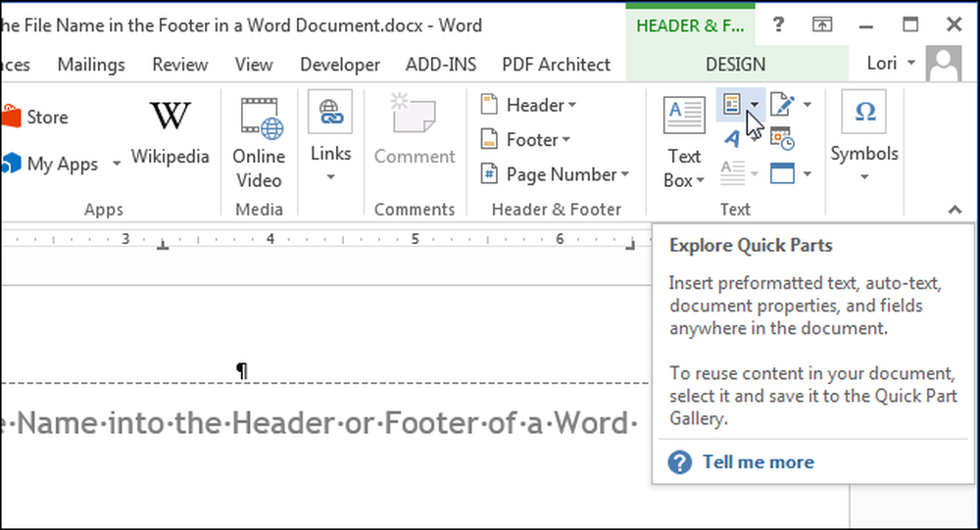Click the My Apps icon
The height and width of the screenshot is (530, 980).
point(11,164)
